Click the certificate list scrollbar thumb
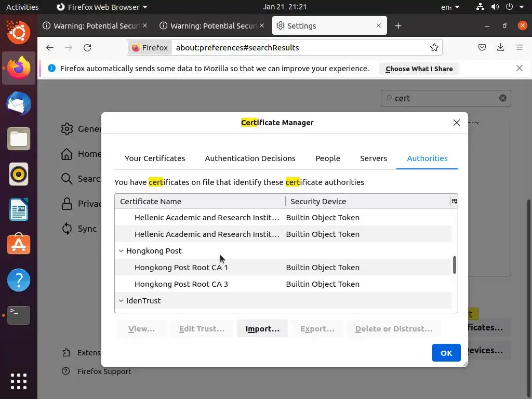The image size is (532, 399). (454, 265)
